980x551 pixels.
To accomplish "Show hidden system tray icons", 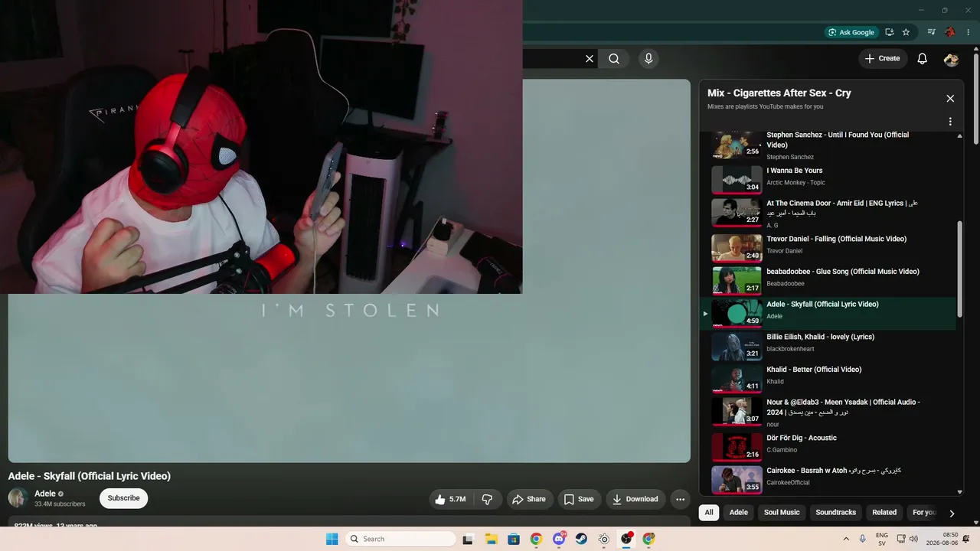I will pos(846,539).
